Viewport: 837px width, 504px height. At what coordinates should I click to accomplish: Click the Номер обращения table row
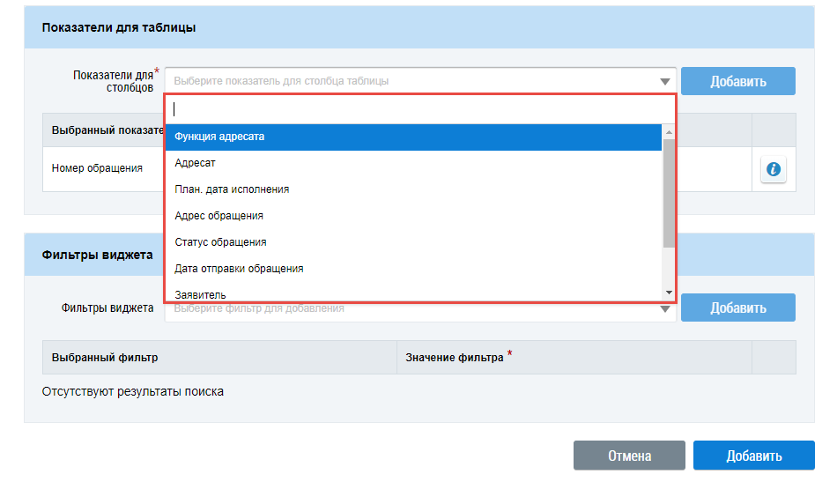tap(97, 168)
